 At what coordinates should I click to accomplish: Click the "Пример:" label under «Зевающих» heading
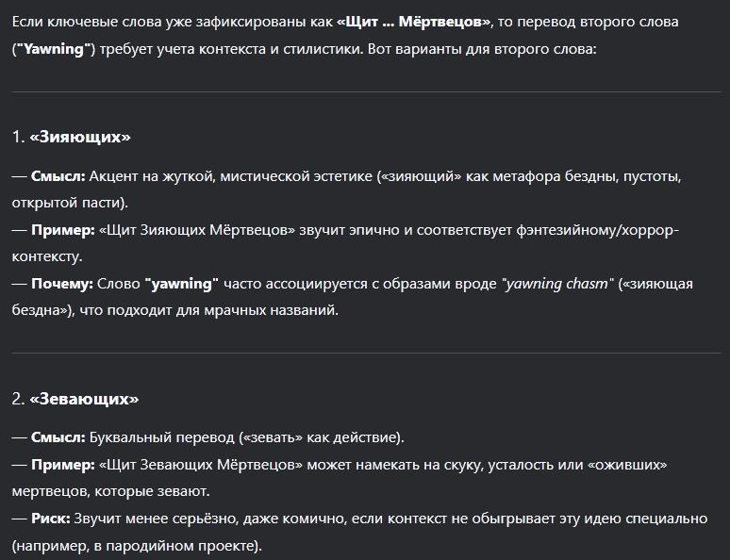pyautogui.click(x=63, y=465)
